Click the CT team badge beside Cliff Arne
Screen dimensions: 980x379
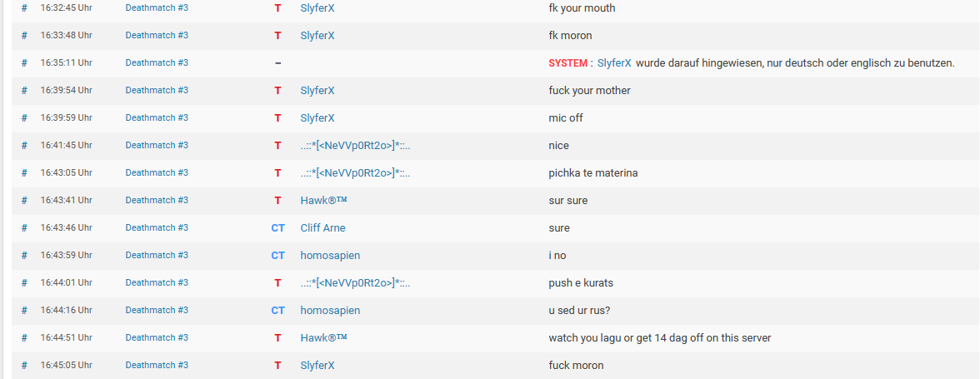tap(277, 228)
